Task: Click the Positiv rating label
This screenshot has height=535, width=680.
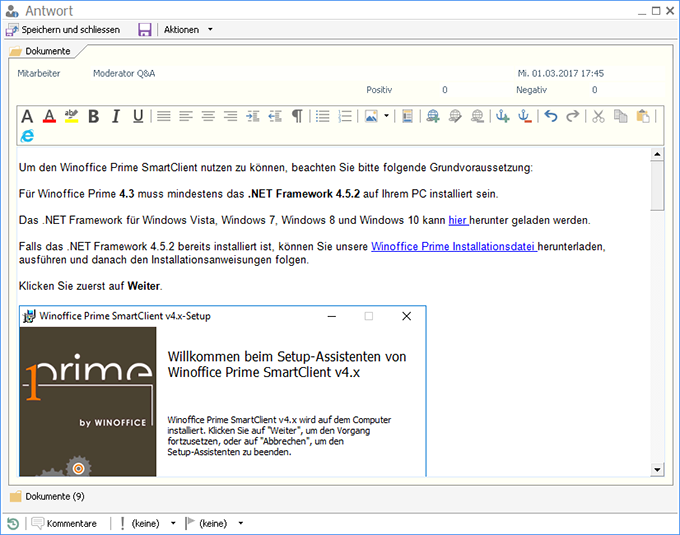Action: [x=379, y=90]
